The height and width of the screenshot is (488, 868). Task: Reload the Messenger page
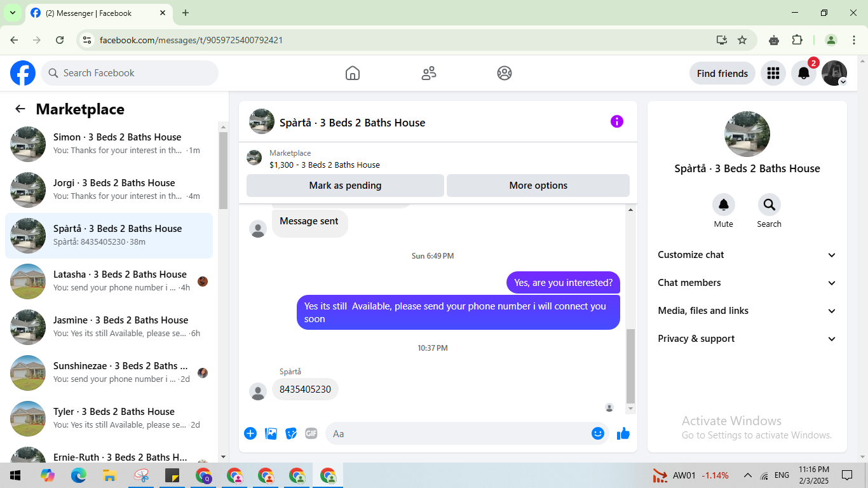coord(60,40)
